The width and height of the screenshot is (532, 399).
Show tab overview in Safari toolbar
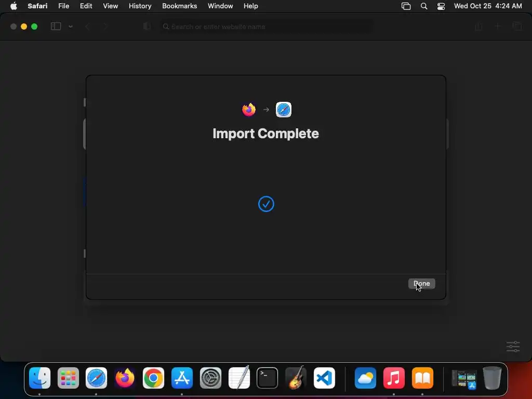pyautogui.click(x=517, y=26)
